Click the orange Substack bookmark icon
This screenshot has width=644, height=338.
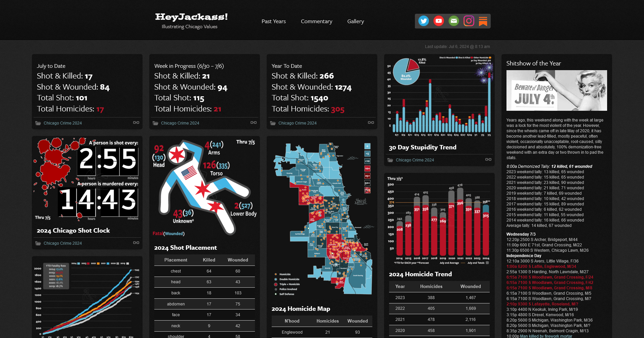coord(483,21)
